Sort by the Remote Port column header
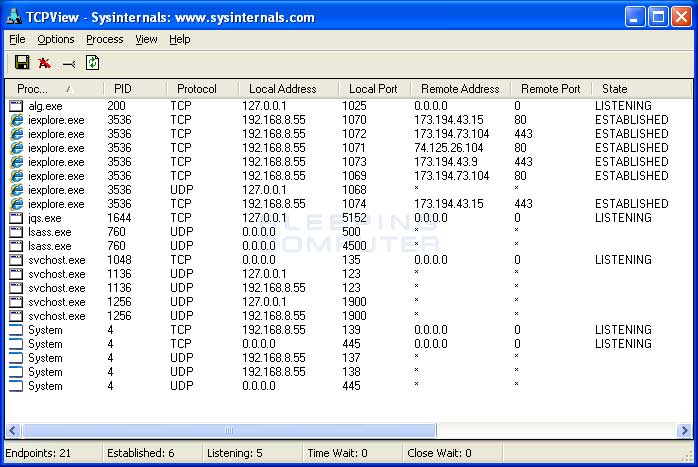698x467 pixels. click(x=551, y=89)
